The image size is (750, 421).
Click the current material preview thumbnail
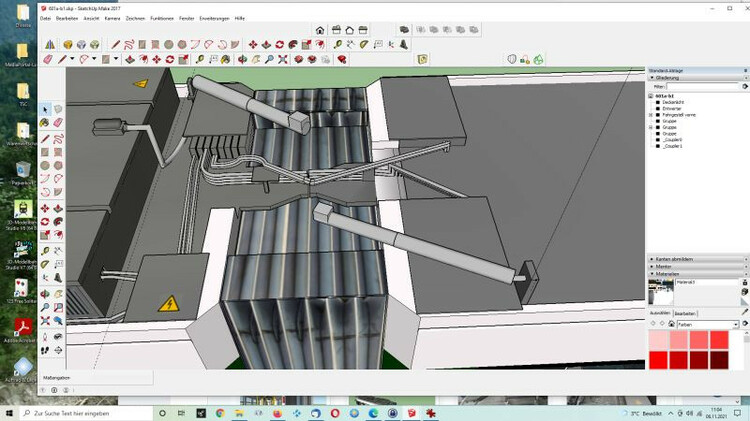click(661, 292)
